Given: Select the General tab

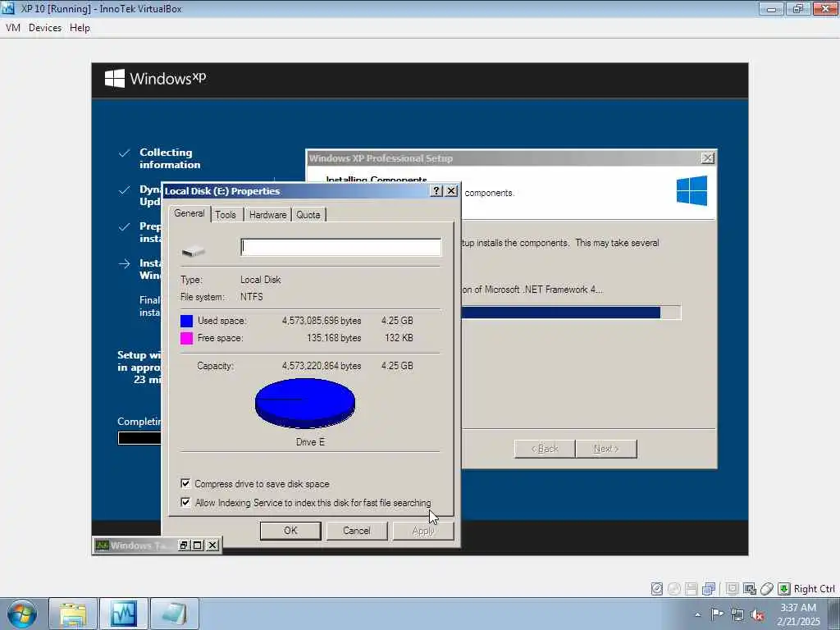Looking at the screenshot, I should (189, 213).
